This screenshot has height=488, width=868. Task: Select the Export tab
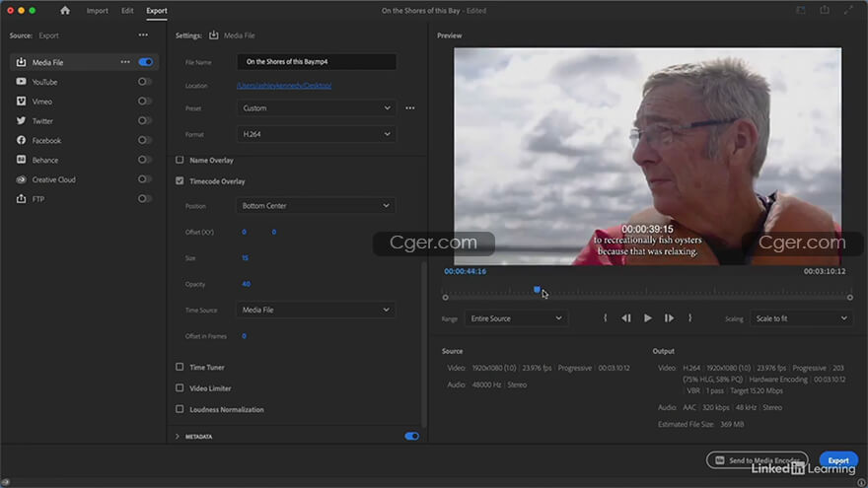point(157,11)
